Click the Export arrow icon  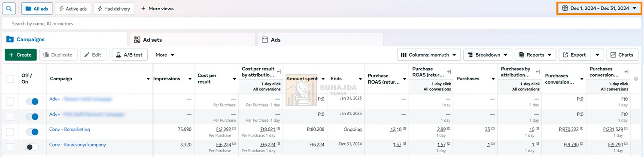(565, 55)
